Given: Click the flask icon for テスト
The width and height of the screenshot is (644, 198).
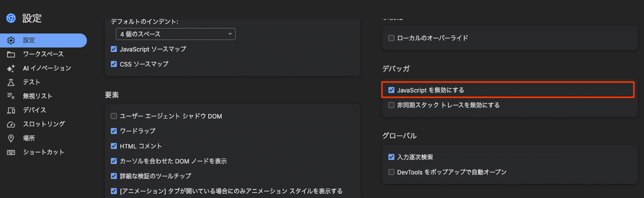Looking at the screenshot, I should 11,82.
